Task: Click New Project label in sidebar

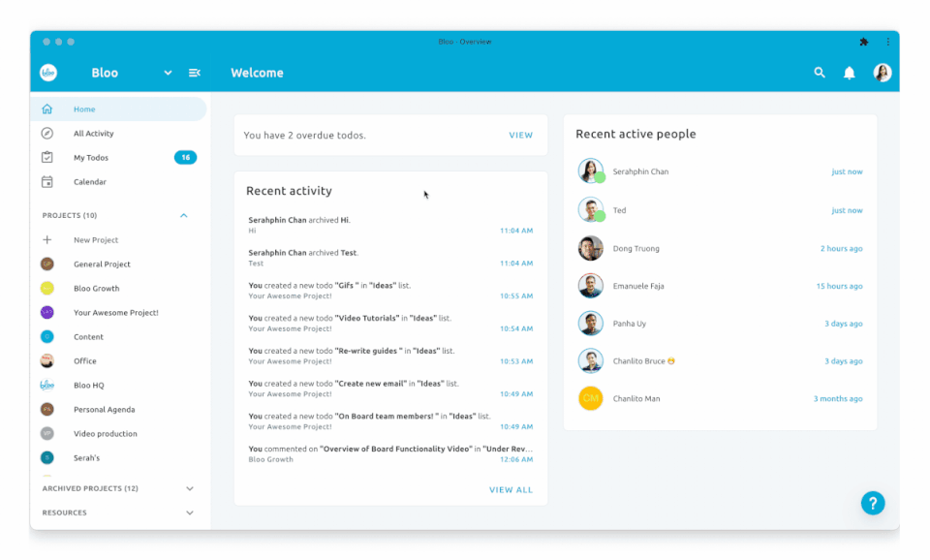Action: (96, 239)
